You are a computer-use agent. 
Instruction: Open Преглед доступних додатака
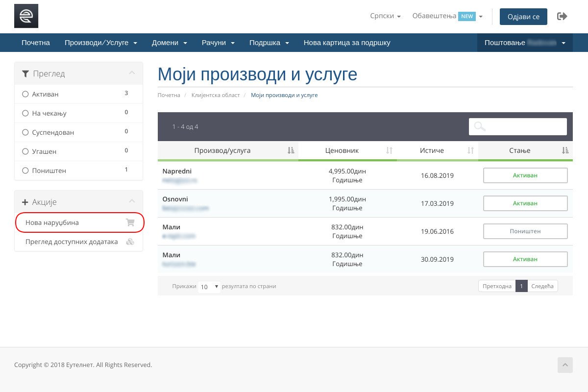[72, 242]
